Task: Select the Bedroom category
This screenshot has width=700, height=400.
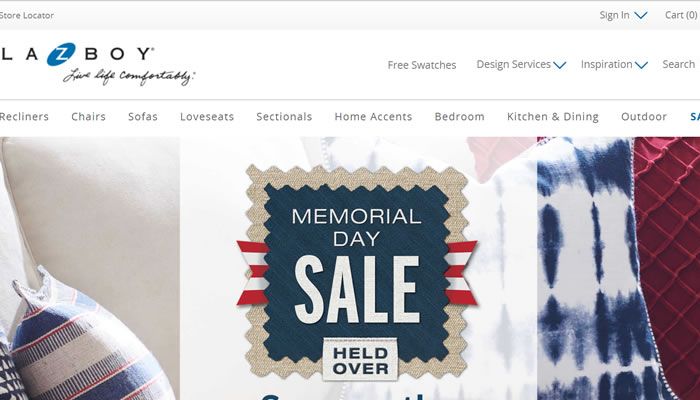Action: (459, 117)
